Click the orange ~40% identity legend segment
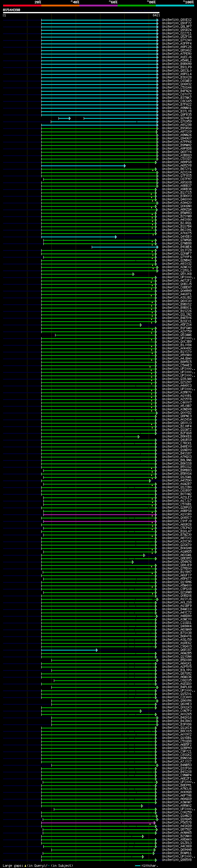197x868 pixels. point(60,6)
